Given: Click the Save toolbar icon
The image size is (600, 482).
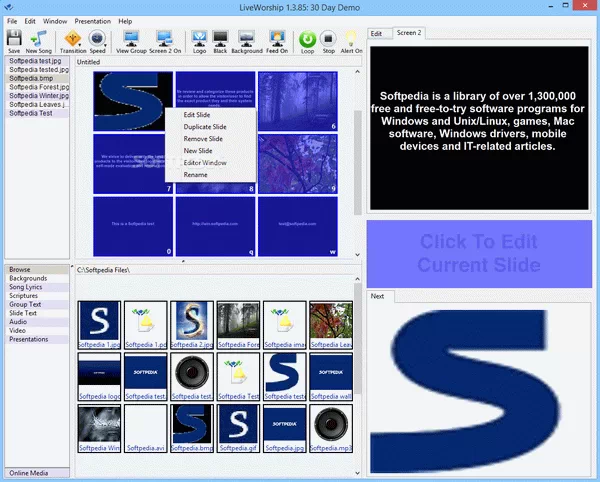Looking at the screenshot, I should click(x=14, y=39).
